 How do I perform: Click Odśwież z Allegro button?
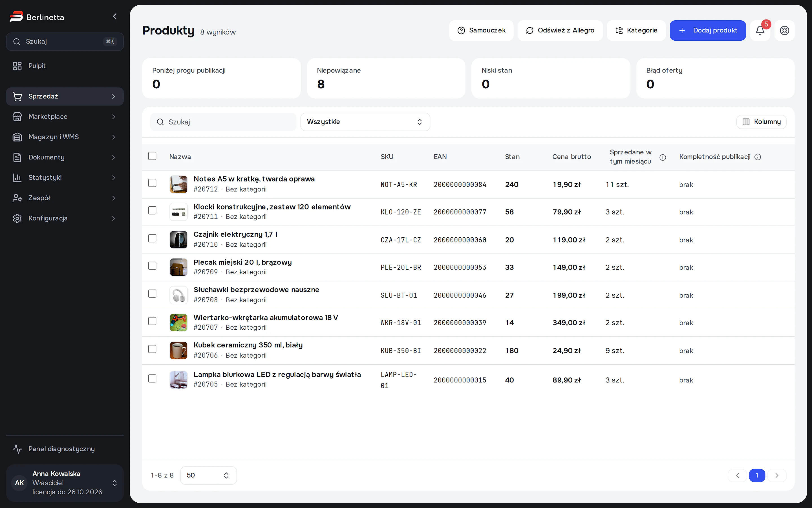pos(560,30)
